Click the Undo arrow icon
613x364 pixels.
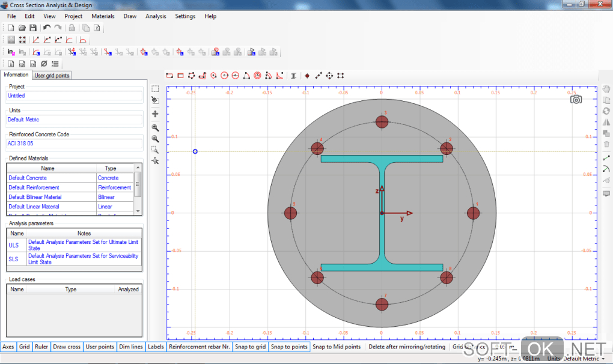(47, 28)
